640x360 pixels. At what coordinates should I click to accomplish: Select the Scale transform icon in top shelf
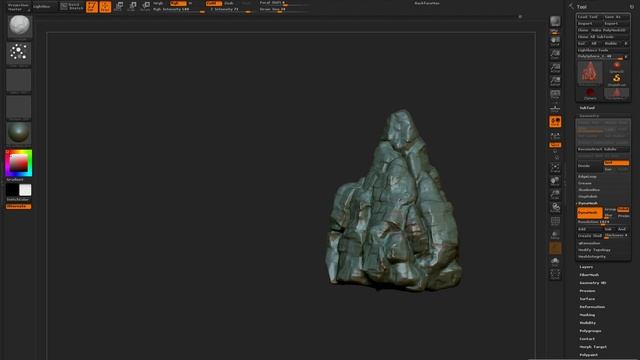[x=133, y=7]
